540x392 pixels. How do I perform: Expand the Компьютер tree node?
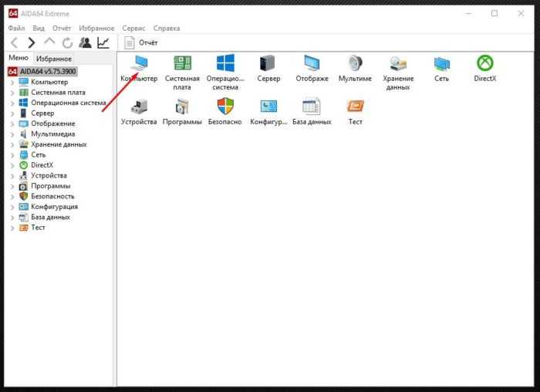[12, 83]
